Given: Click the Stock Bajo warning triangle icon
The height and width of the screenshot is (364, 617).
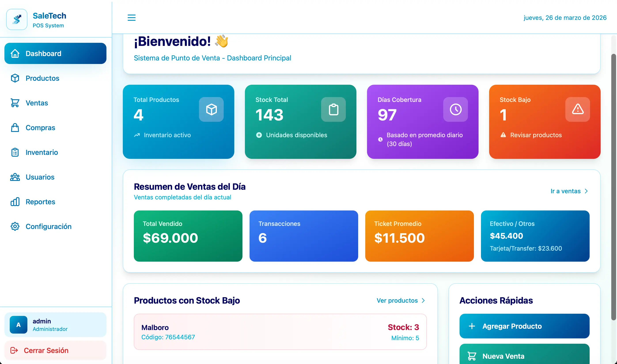Looking at the screenshot, I should click(x=577, y=110).
